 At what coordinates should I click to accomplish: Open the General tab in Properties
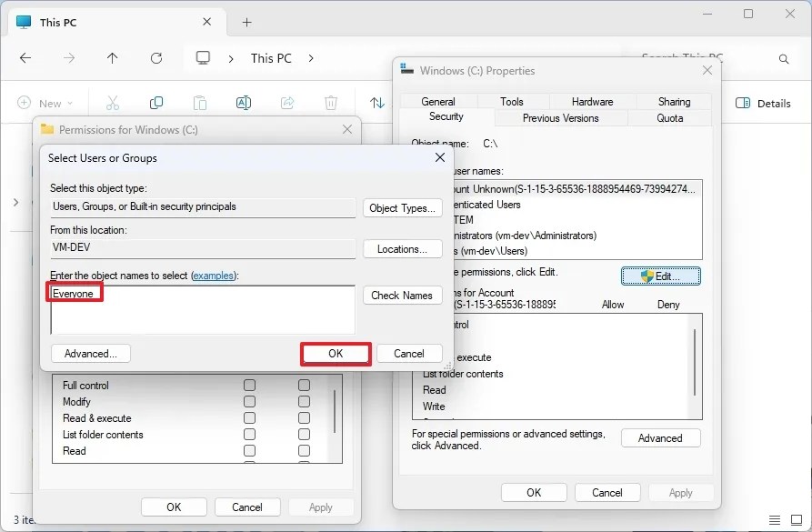(438, 102)
